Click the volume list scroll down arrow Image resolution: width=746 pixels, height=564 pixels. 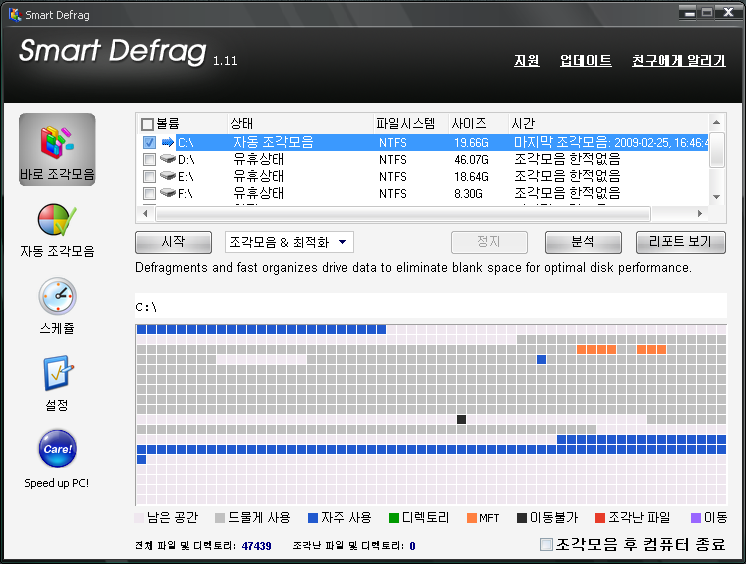point(717,197)
